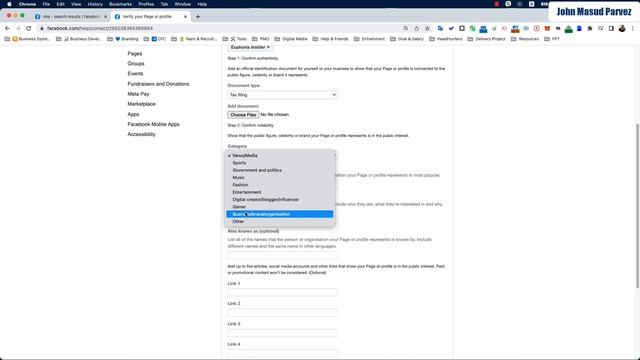Open the HeadHunters bookmark folder
The width and height of the screenshot is (640, 360).
(446, 39)
